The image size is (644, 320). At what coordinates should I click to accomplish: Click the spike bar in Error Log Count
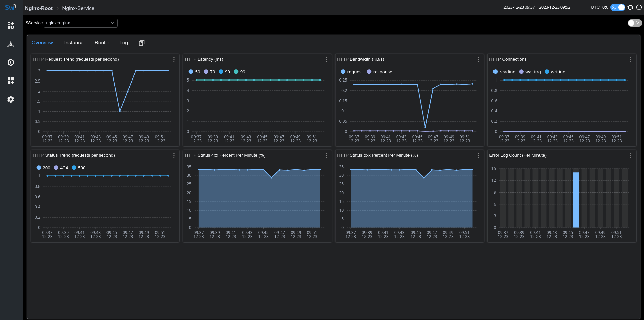coord(576,200)
